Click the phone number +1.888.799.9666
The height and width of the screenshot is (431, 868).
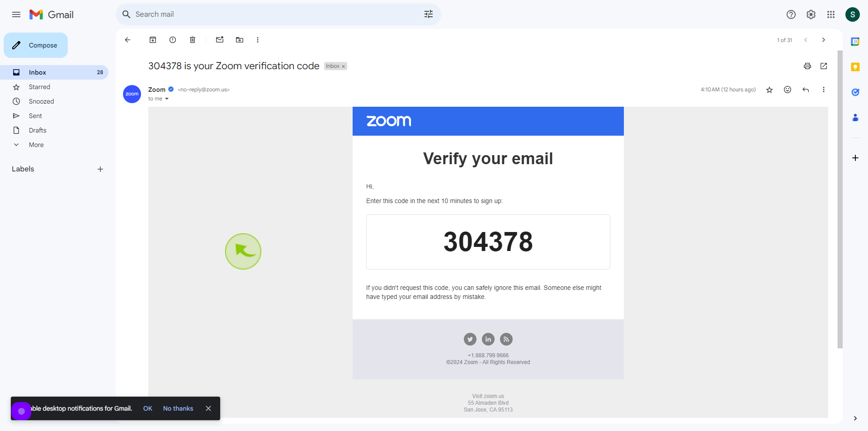(x=488, y=355)
